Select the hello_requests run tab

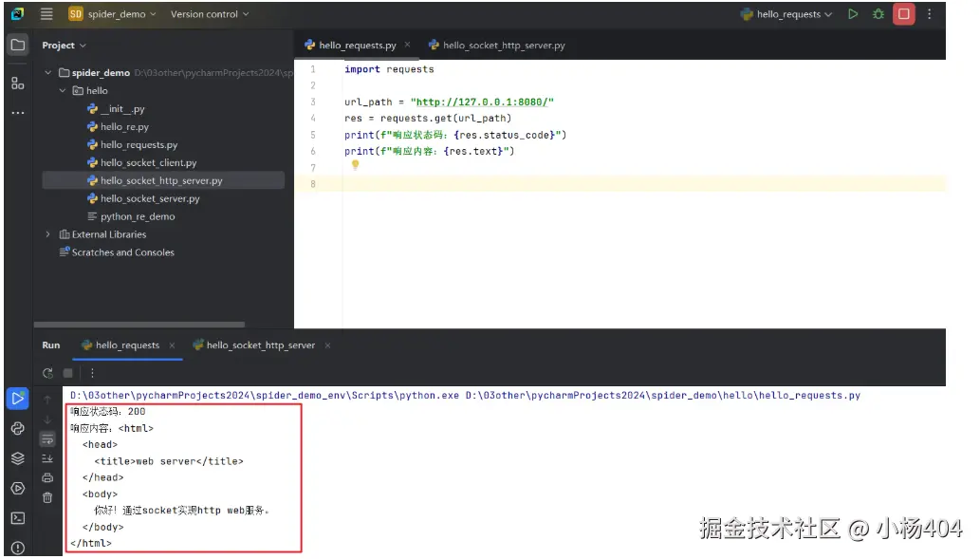[127, 345]
